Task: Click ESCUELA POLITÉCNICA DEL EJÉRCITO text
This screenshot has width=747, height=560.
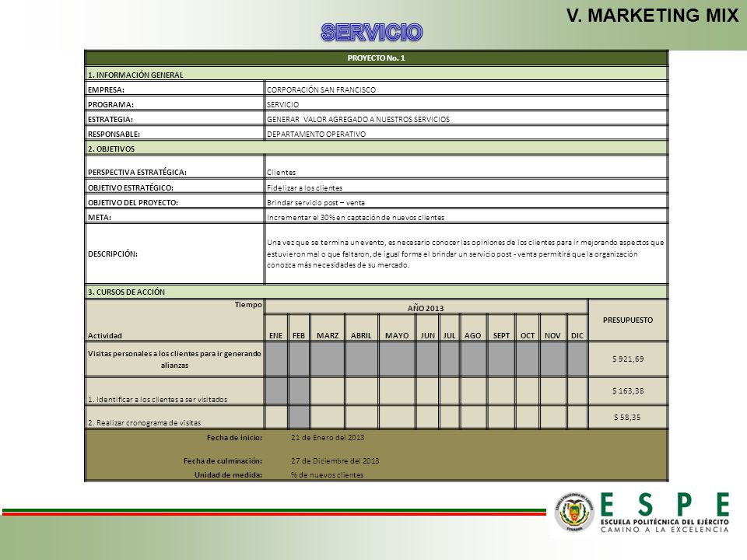Action: click(x=665, y=522)
